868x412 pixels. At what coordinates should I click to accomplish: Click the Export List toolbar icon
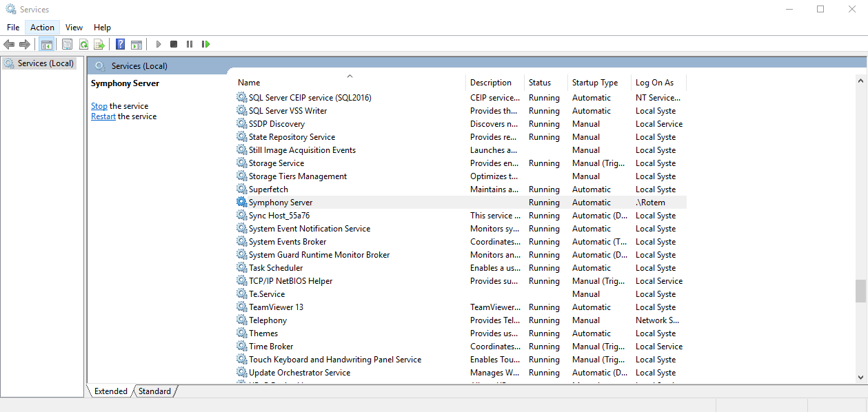pos(99,44)
